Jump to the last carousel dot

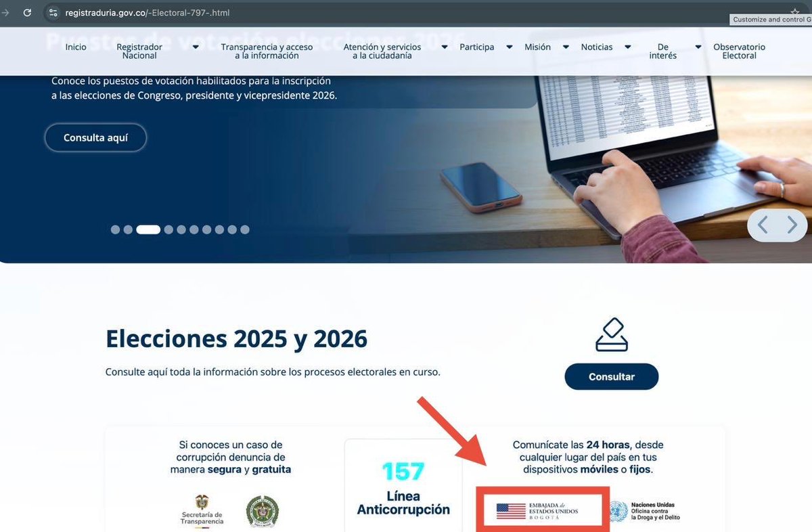[x=245, y=229]
